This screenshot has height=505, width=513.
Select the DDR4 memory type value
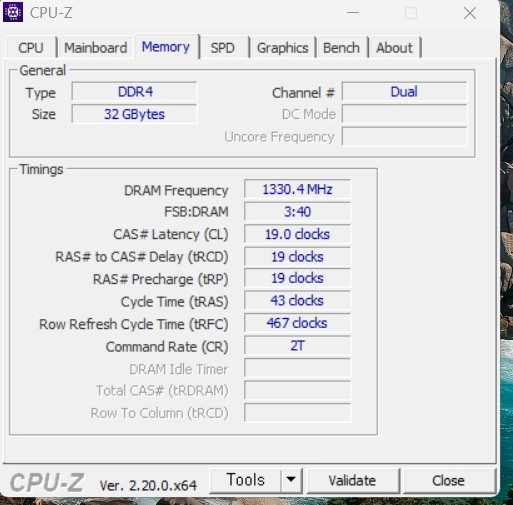coord(134,92)
